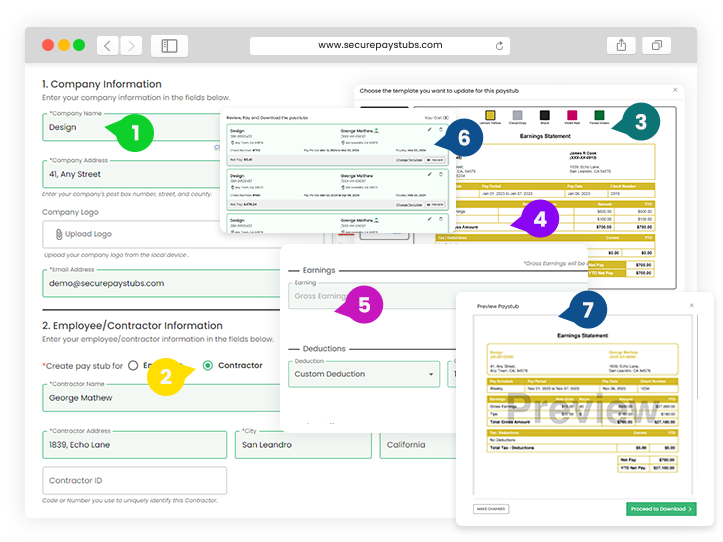Click the paystub preview document thumbnail
This screenshot has height=542, width=723.
click(582, 404)
